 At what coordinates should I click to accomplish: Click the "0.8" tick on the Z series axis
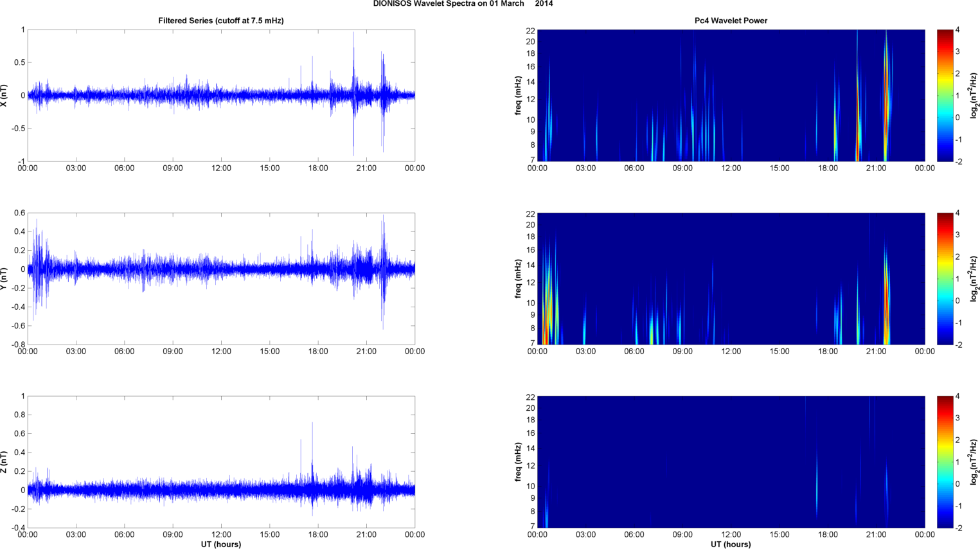[19, 415]
